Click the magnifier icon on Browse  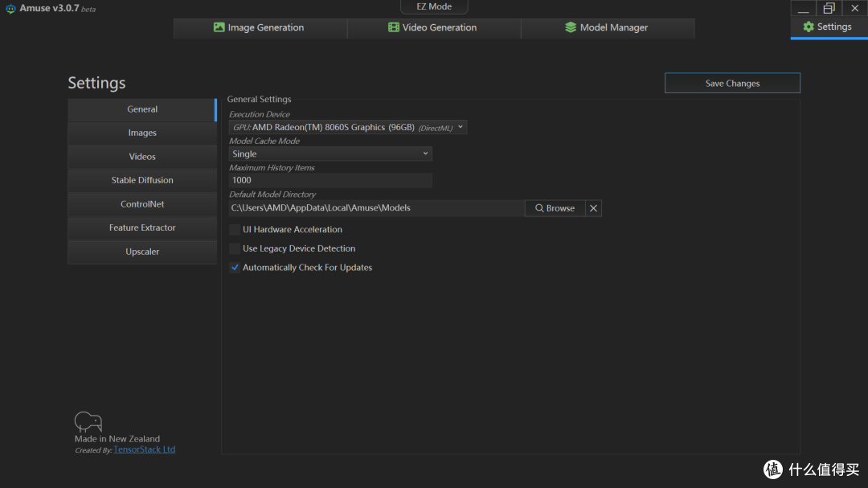click(539, 208)
